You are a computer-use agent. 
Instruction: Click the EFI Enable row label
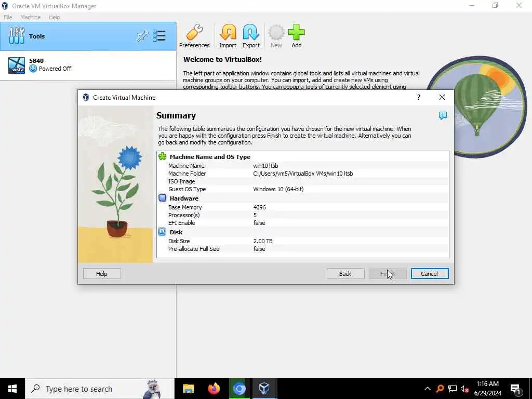click(181, 223)
